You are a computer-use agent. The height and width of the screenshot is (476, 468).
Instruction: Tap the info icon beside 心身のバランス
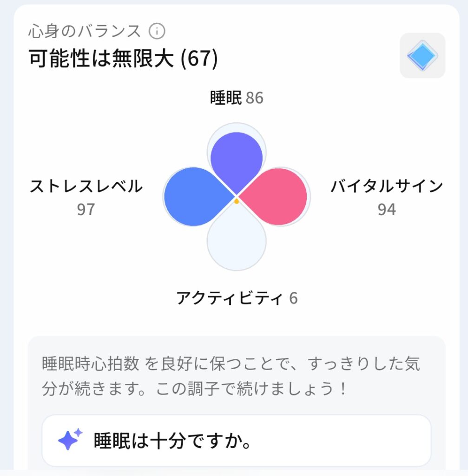pos(157,32)
